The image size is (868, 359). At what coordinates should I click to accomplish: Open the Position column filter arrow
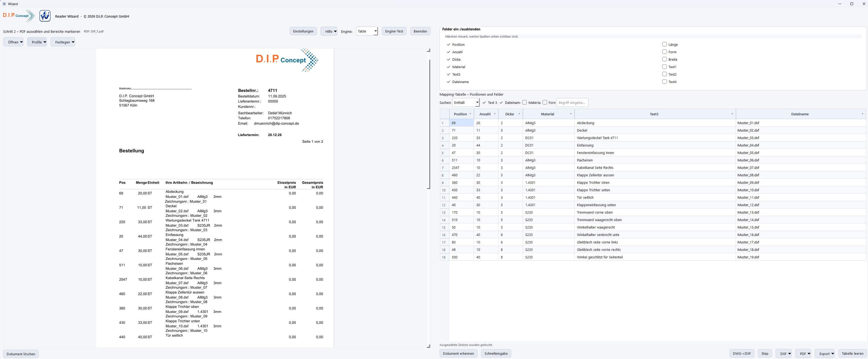click(x=470, y=114)
